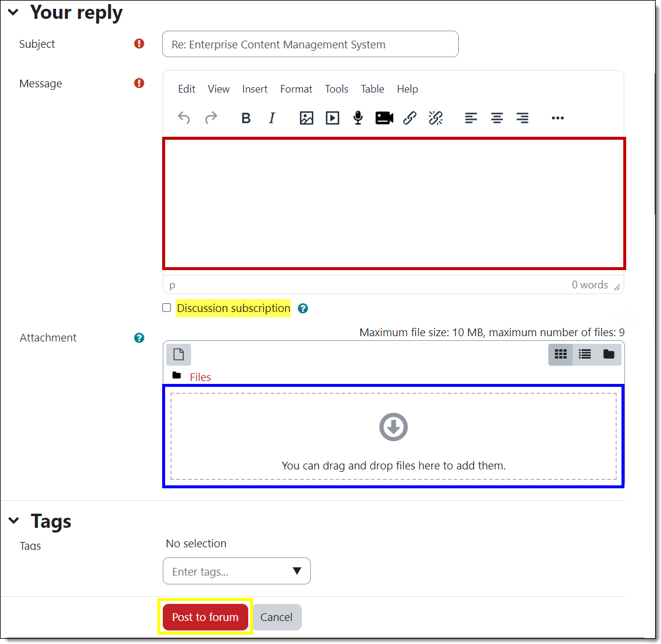Screen dimensions: 661x644
Task: Collapse the Your reply section
Action: pyautogui.click(x=13, y=11)
